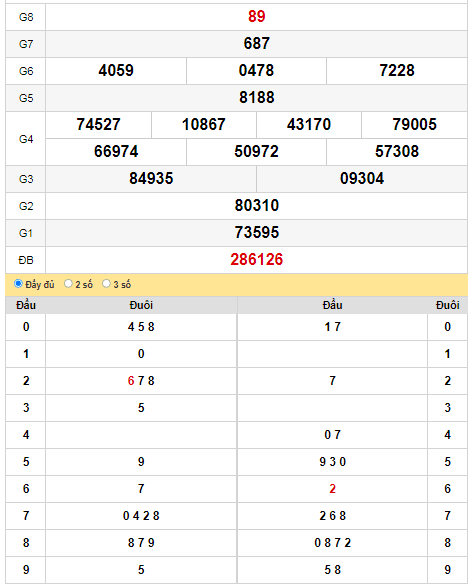This screenshot has height=588, width=472.
Task: Click the red 6 in Đầu row 2
Action: (131, 381)
